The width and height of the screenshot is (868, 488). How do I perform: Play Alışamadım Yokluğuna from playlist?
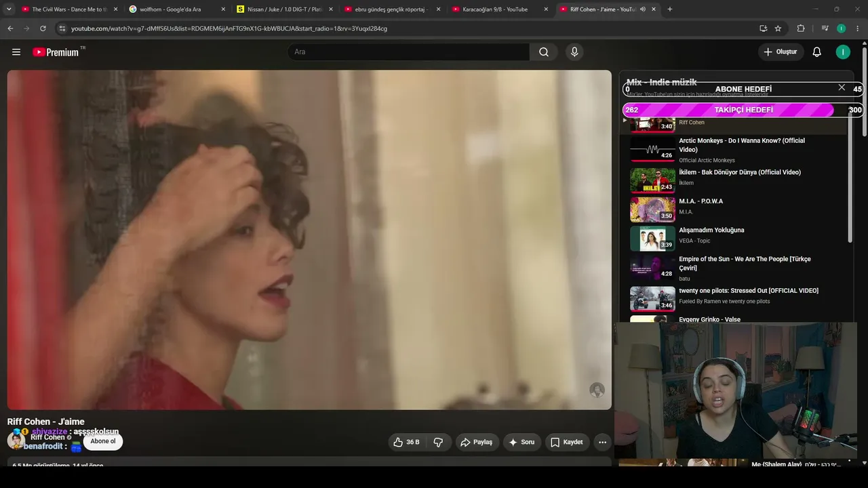pyautogui.click(x=711, y=230)
